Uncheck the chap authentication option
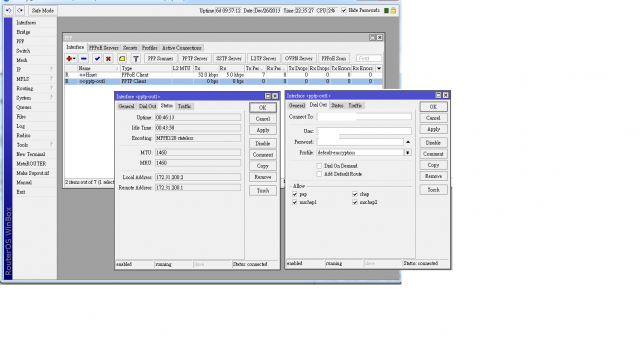Image resolution: width=640 pixels, height=360 pixels. point(355,194)
